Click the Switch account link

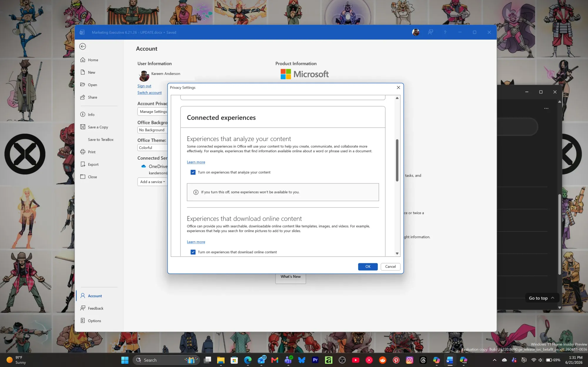(149, 93)
